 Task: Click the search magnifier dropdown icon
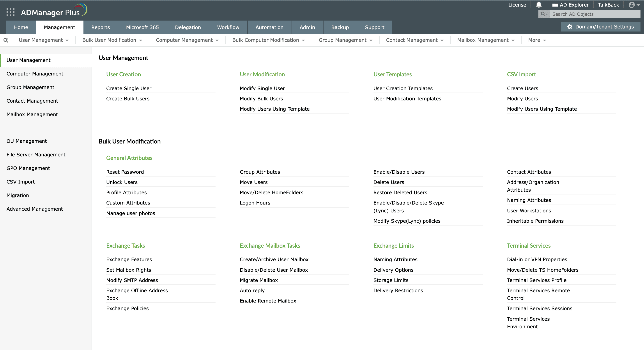point(544,14)
